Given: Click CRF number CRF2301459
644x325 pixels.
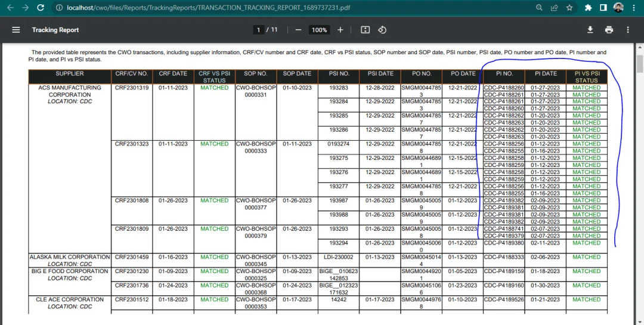Looking at the screenshot, I should (x=132, y=257).
